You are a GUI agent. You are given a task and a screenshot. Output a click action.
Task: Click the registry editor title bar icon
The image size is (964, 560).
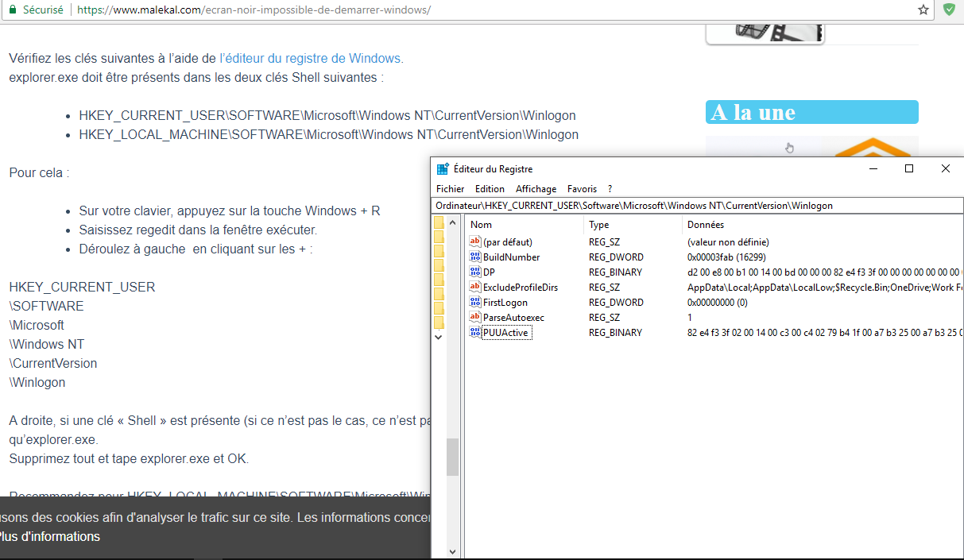coord(443,168)
